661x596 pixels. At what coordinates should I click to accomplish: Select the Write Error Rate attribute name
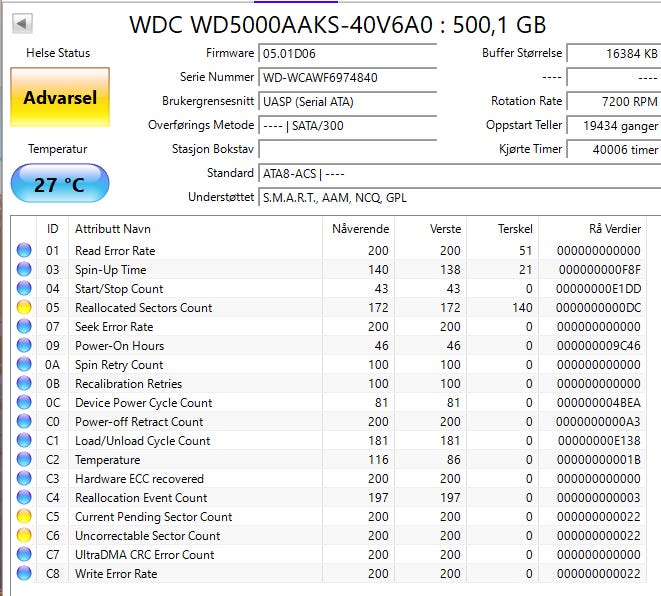116,574
